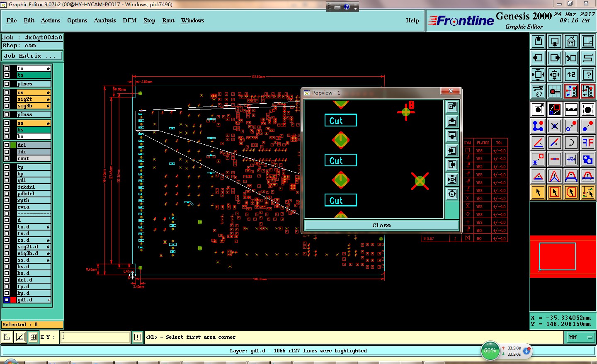Click the dotted-frame black circle icon

[x=588, y=109]
